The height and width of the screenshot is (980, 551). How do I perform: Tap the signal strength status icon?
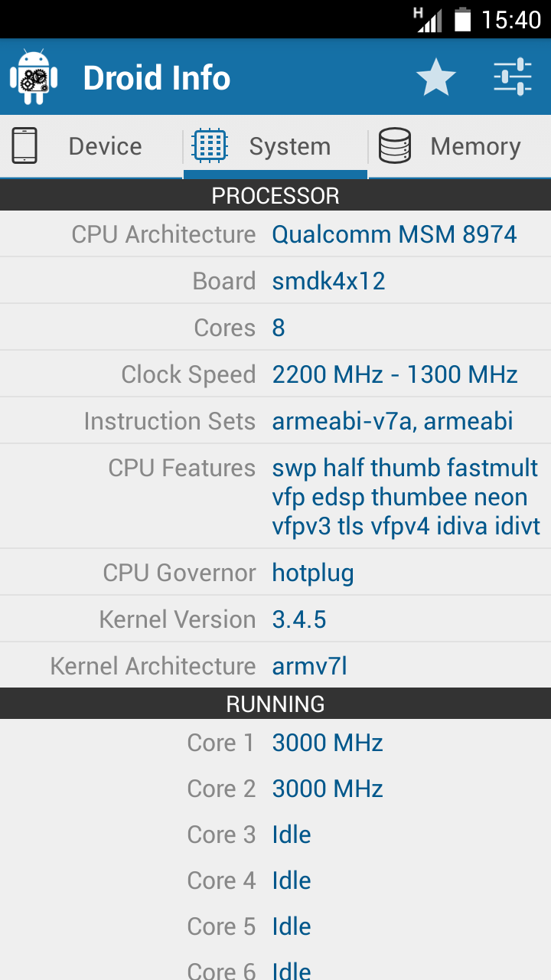[429, 19]
